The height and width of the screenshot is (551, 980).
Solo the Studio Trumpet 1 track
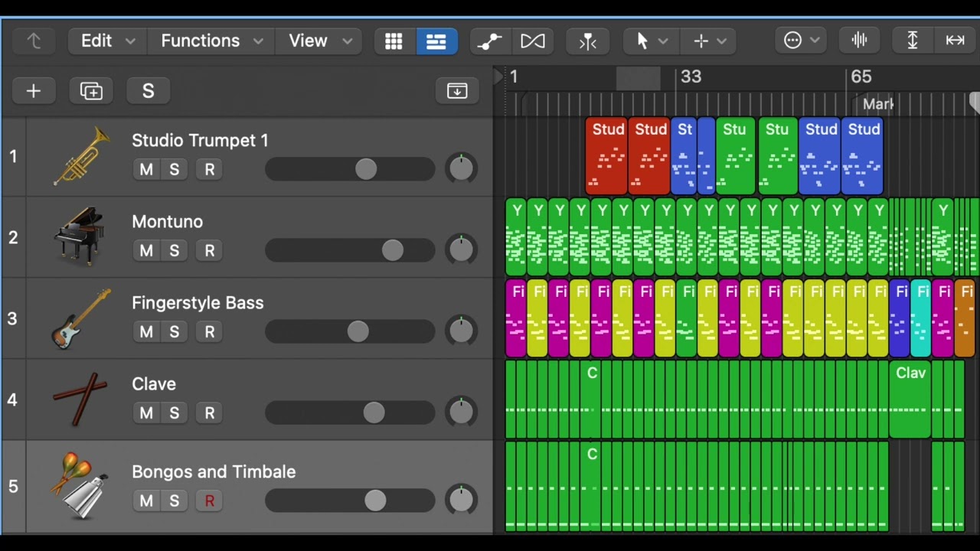point(175,169)
